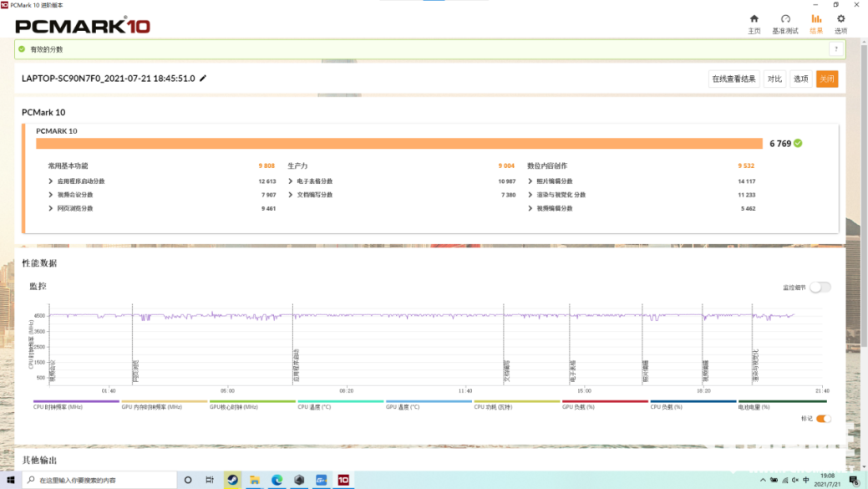Image resolution: width=868 pixels, height=489 pixels.
Task: Open File Explorer from the taskbar
Action: pyautogui.click(x=255, y=480)
